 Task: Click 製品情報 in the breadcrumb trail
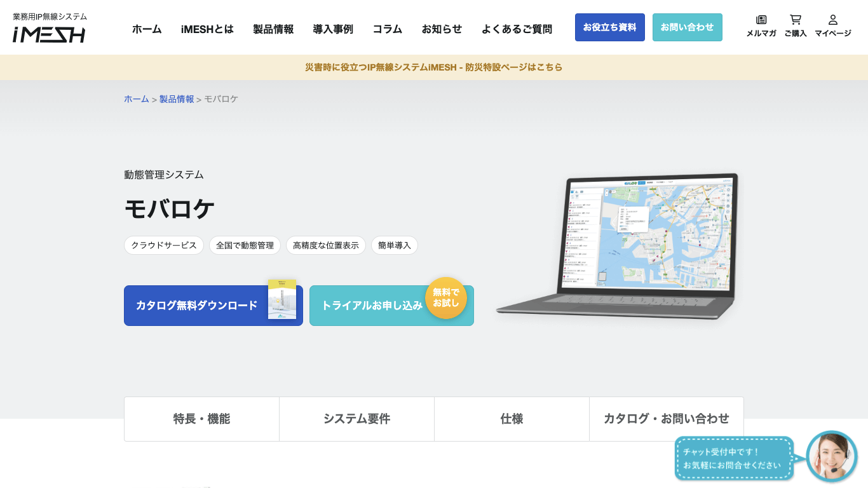click(x=175, y=99)
